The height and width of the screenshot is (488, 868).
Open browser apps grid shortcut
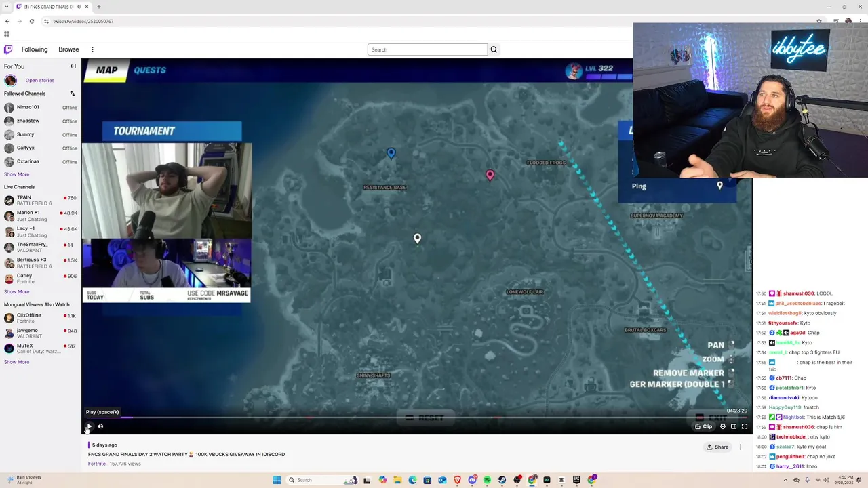coord(7,34)
